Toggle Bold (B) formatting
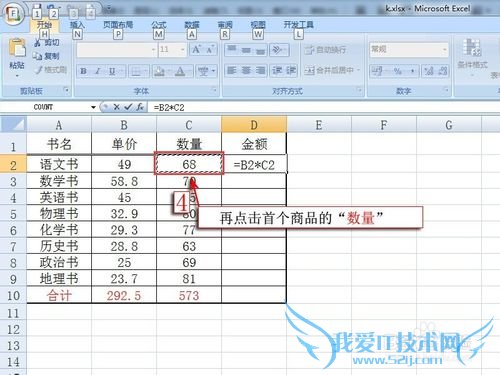This screenshot has height=375, width=500. pos(84,71)
